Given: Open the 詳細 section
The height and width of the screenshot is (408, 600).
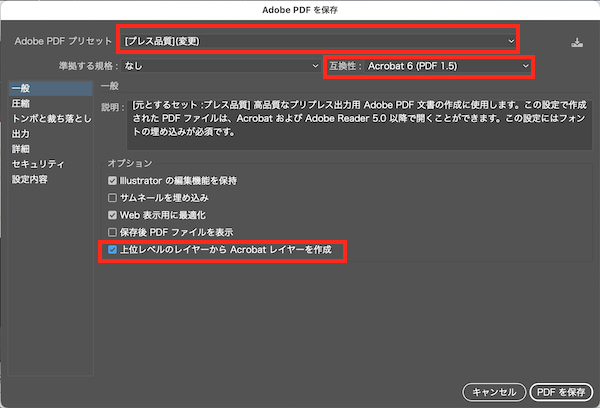Looking at the screenshot, I should coord(50,149).
